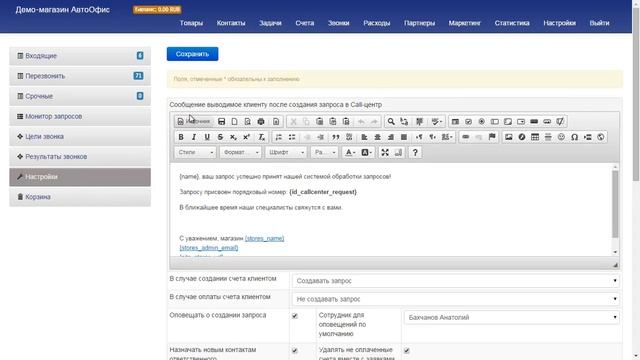
Task: Center align text icon
Action: tap(378, 137)
